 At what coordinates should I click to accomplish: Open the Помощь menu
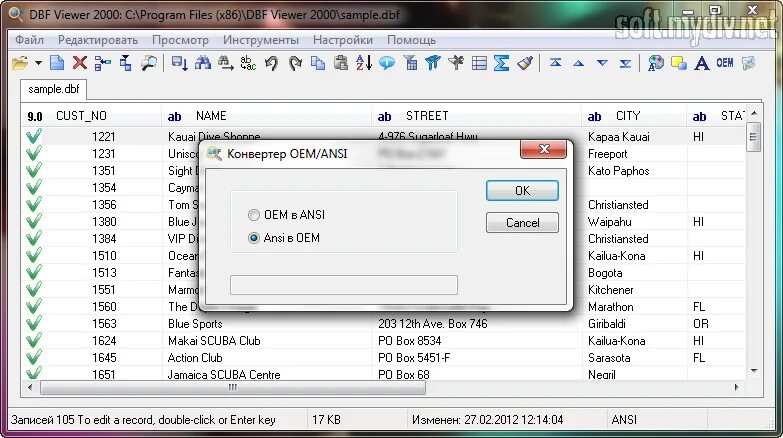tap(411, 40)
